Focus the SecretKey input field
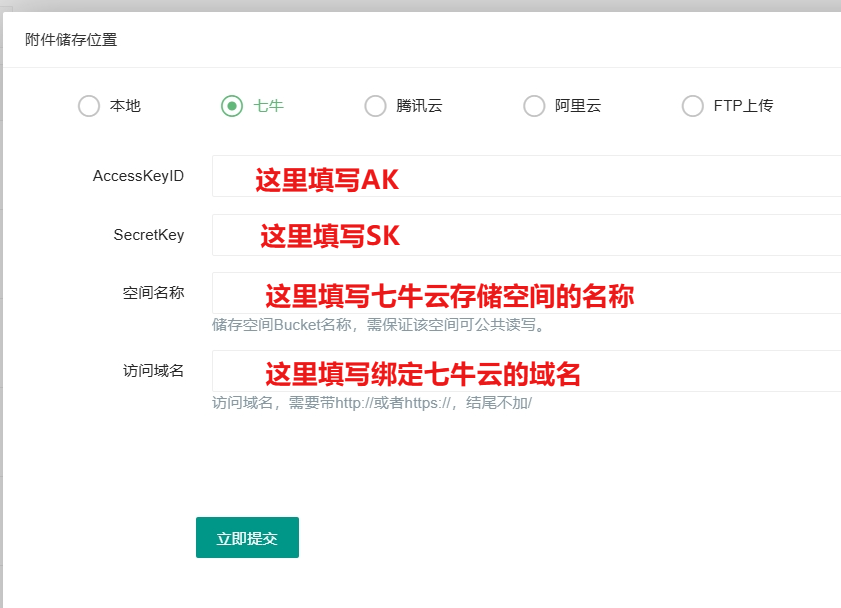 point(526,235)
